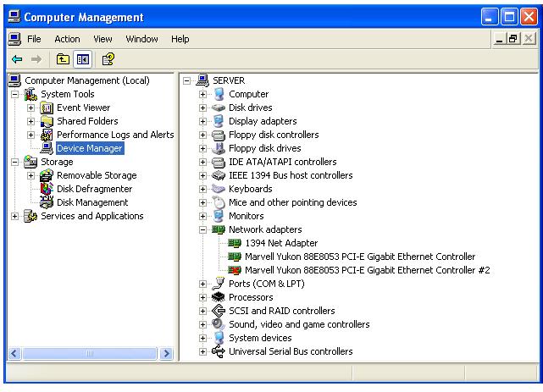Select Computer Management (Local) root
Screen dimensions: 543x392
[87, 80]
